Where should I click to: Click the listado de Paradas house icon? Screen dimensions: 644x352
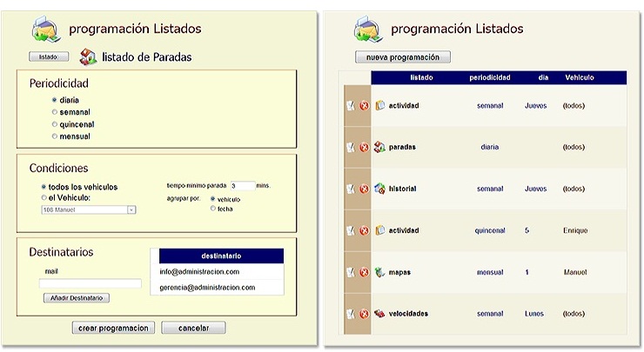[x=88, y=56]
